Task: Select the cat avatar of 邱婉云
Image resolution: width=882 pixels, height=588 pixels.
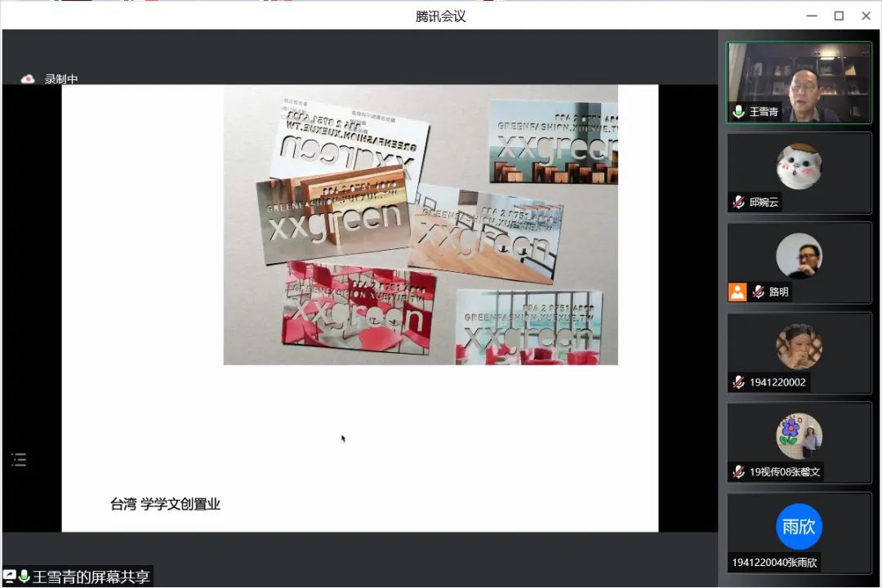Action: pyautogui.click(x=799, y=166)
